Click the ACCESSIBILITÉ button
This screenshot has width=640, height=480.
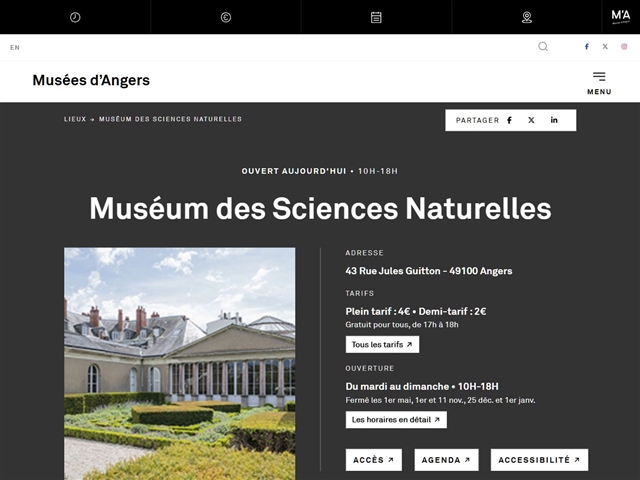click(x=539, y=460)
